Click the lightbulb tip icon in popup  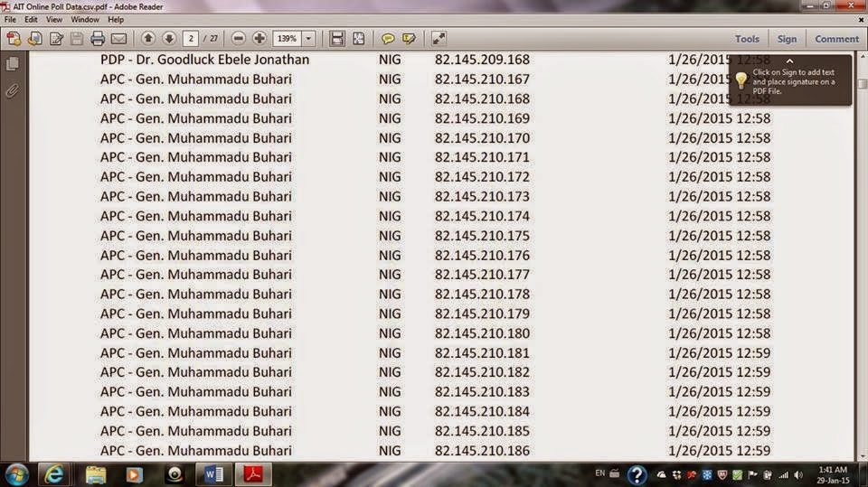(741, 80)
